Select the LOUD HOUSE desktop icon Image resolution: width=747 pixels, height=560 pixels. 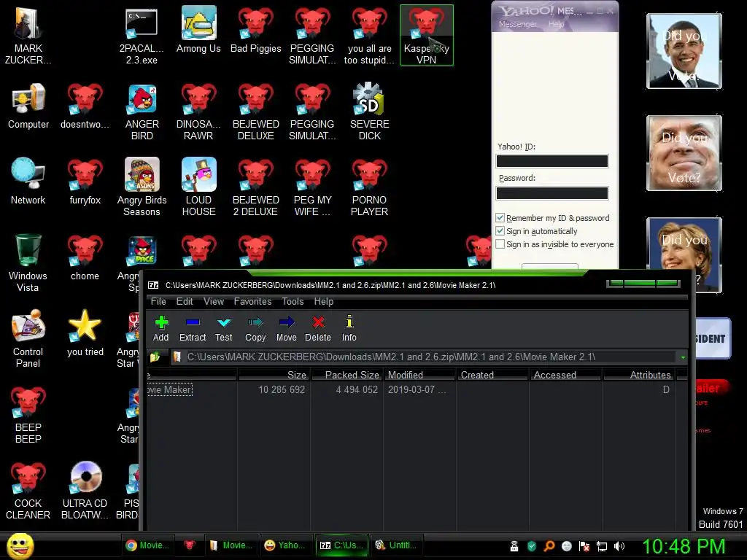coord(198,187)
